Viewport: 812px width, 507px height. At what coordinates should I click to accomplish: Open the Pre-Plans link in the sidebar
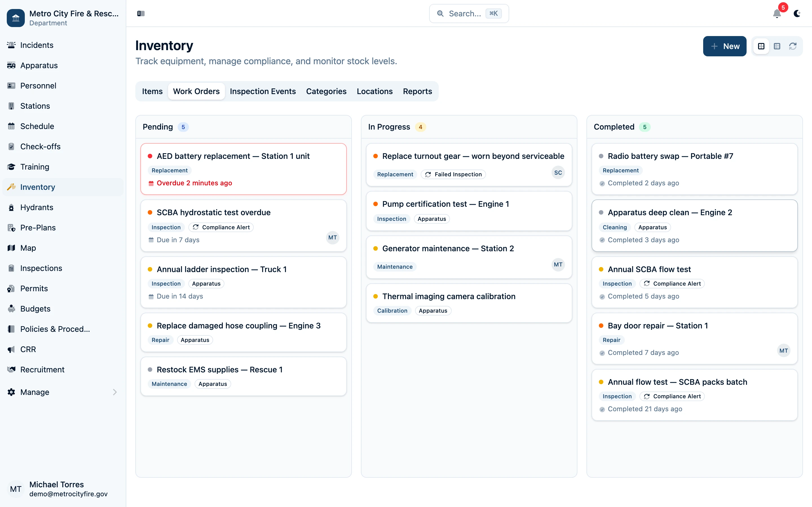click(37, 227)
